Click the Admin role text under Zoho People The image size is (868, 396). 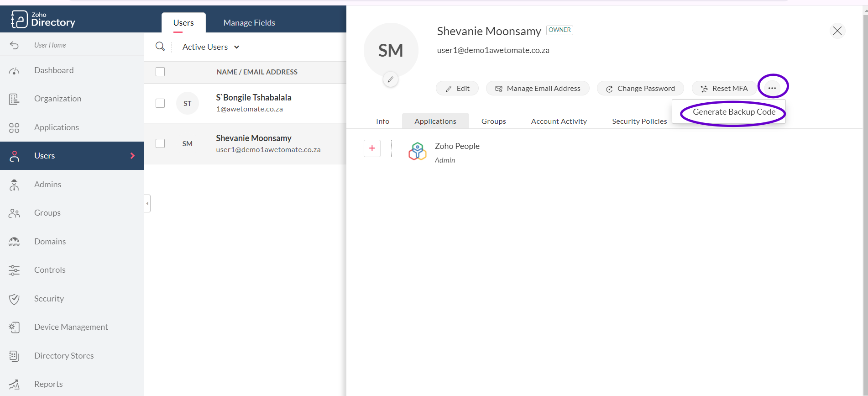pos(444,160)
